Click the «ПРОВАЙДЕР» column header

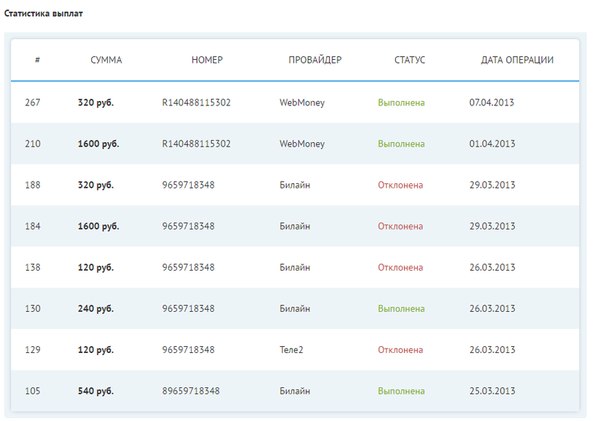[315, 60]
